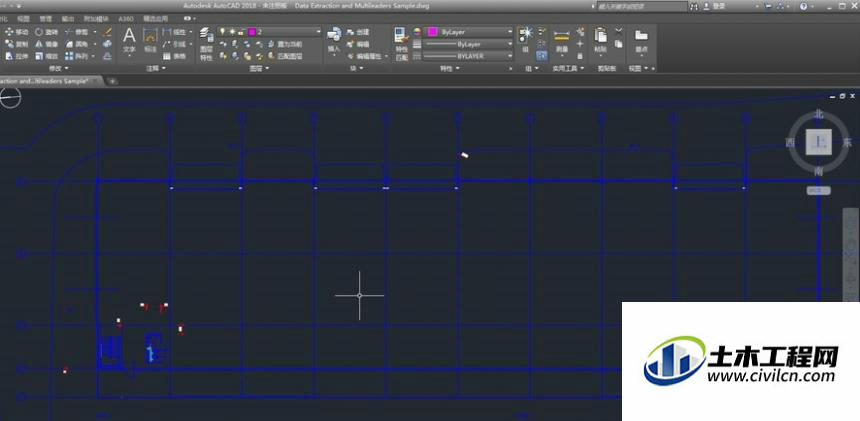The image size is (860, 421).
Task: Toggle layer lock icon in layer dropdown
Action: (x=241, y=32)
